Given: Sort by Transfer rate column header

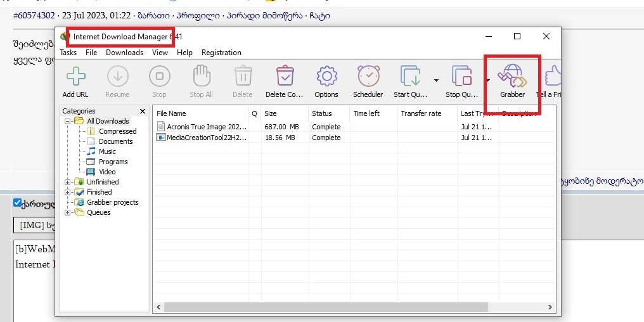Looking at the screenshot, I should click(427, 113).
